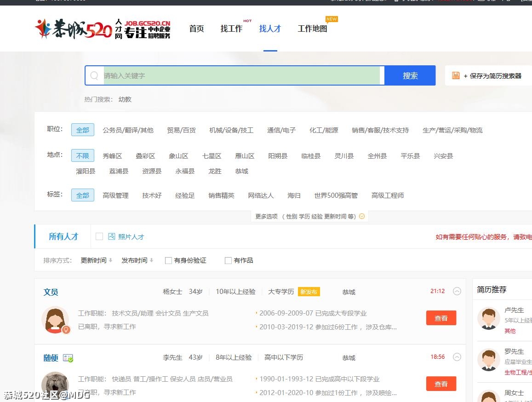Viewport: 532px width, 402px height.
Task: Select 不限 in the 地点 filter
Action: click(83, 156)
